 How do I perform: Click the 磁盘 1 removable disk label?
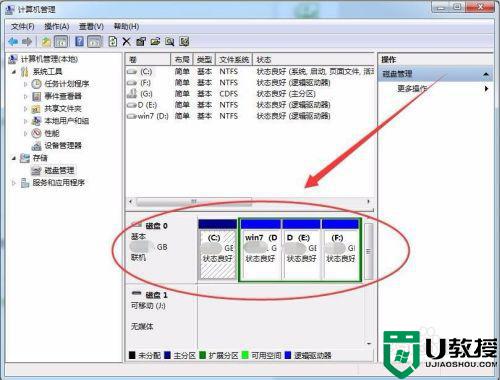pos(156,295)
